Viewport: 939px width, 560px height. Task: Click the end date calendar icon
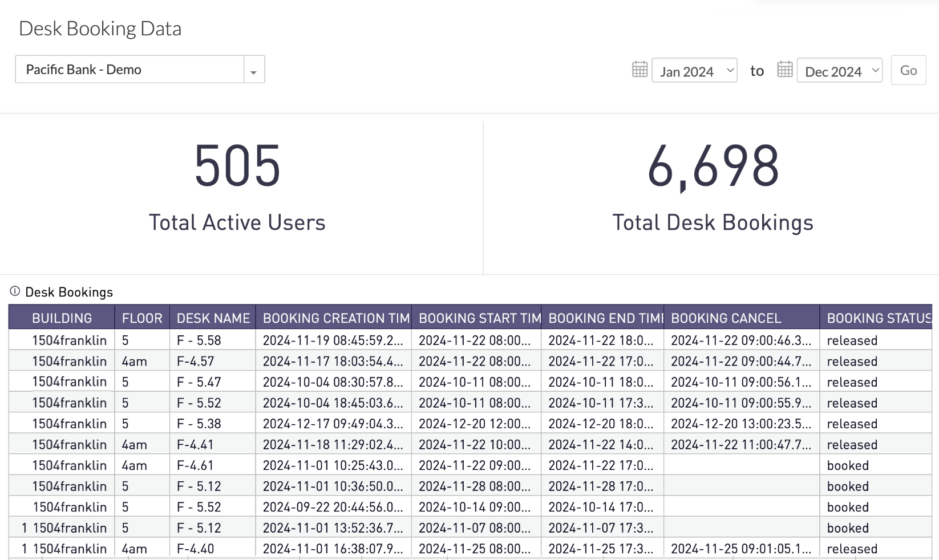pos(784,70)
